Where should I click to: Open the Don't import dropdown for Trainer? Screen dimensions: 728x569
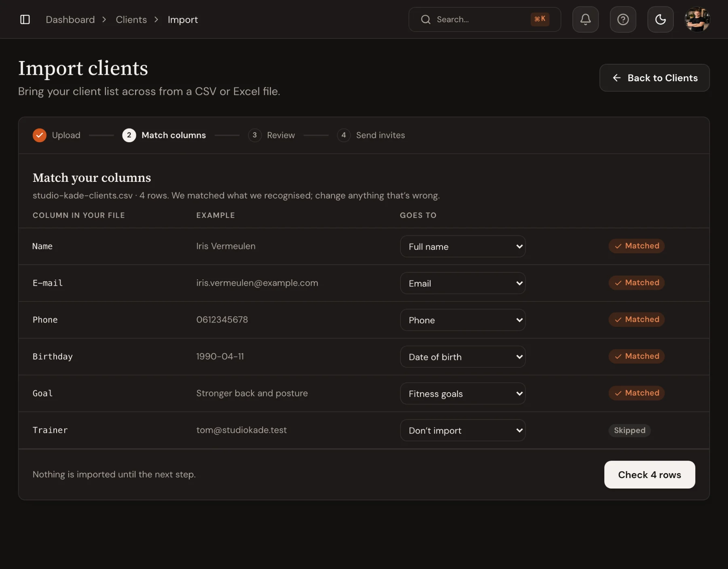click(463, 430)
